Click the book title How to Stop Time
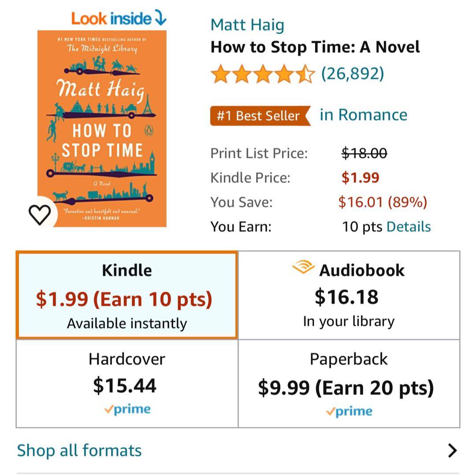This screenshot has width=476, height=476. (315, 47)
